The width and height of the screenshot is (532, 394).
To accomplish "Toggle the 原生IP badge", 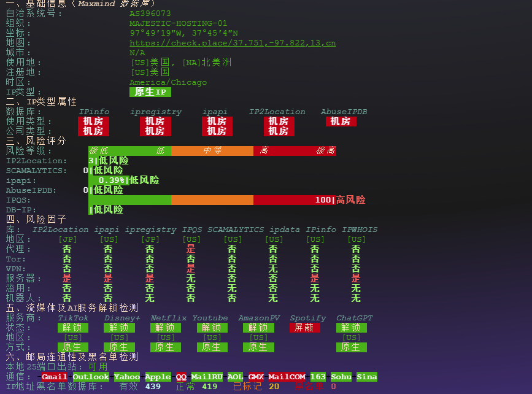I will coord(150,91).
